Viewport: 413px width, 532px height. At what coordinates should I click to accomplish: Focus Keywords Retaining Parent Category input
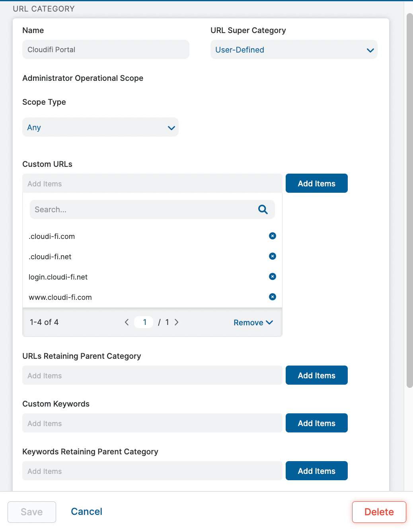[x=152, y=471]
